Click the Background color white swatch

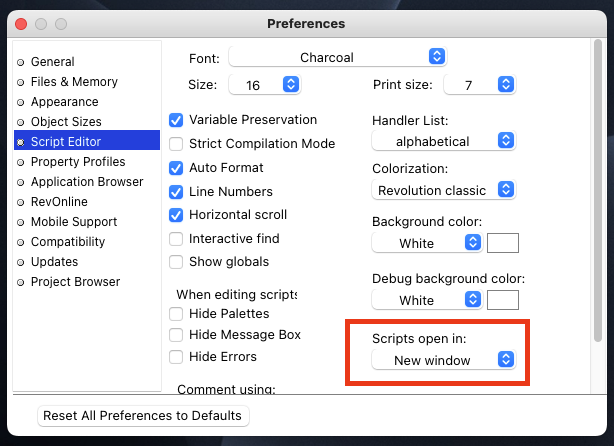point(502,243)
